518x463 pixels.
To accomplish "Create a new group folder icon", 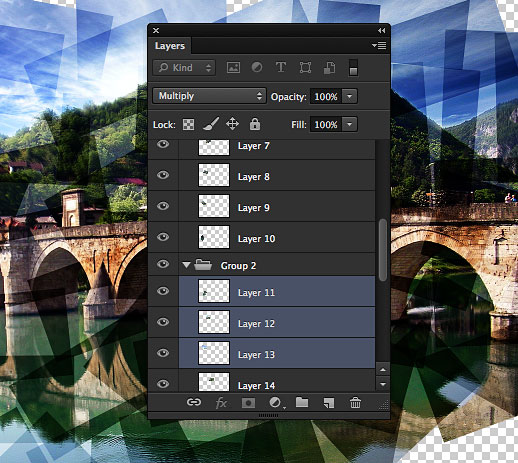I will click(302, 402).
